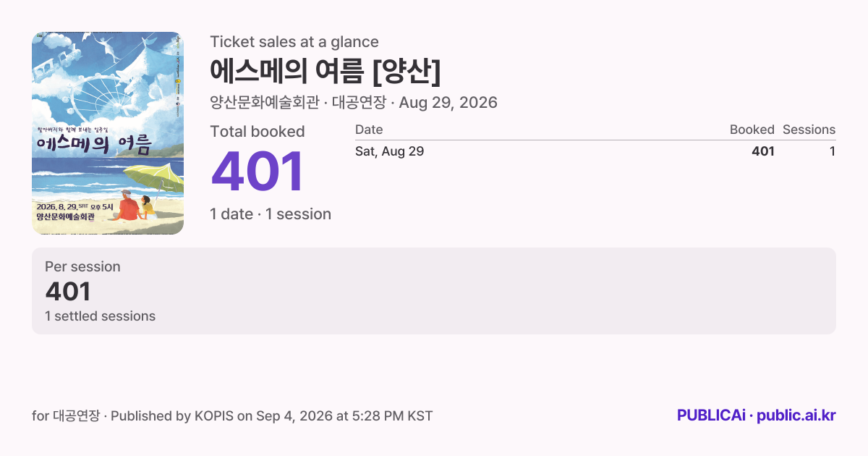
Task: Select the Sat, Aug 29 row
Action: pyautogui.click(x=595, y=151)
